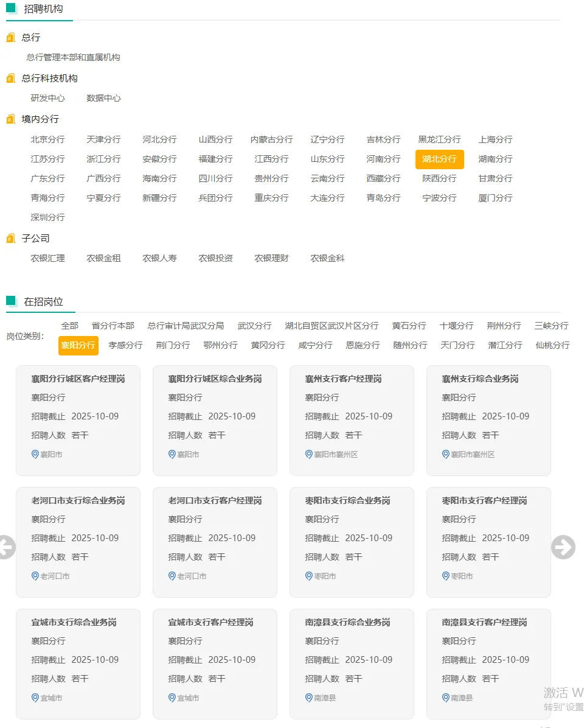The image size is (584, 728).
Task: Open 襄阳分行城区客户经理岗 job card
Action: [78, 421]
